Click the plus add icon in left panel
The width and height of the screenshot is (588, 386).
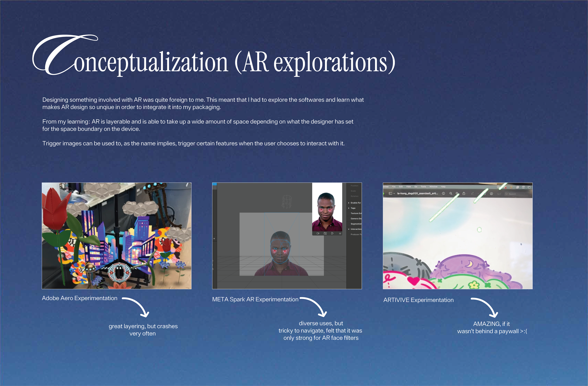click(x=214, y=239)
